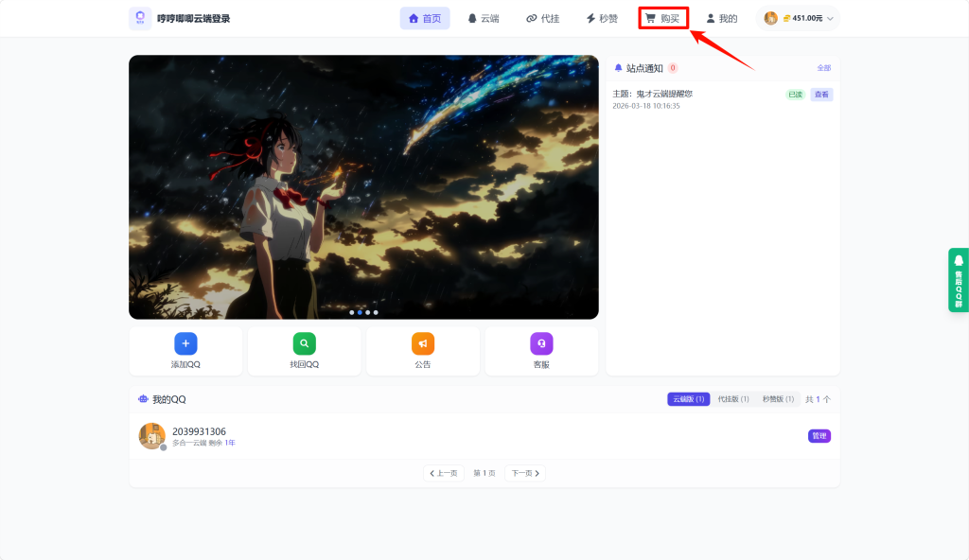Click the 已读 read badge
969x560 pixels.
[795, 95]
